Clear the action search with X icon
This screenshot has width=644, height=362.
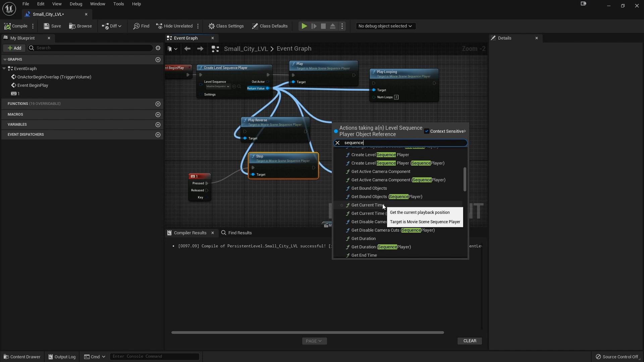337,143
